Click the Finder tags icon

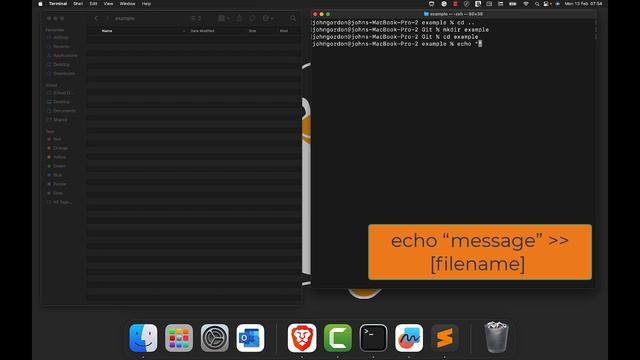tap(252, 18)
